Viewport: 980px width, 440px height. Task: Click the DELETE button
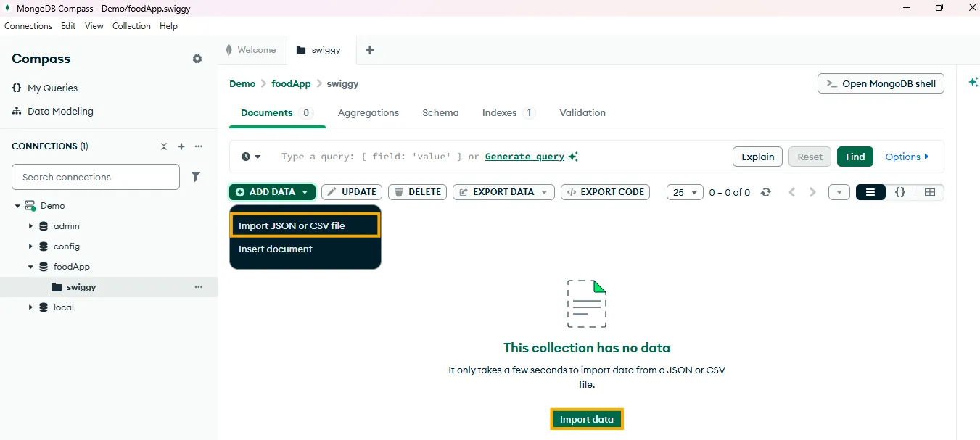click(417, 192)
